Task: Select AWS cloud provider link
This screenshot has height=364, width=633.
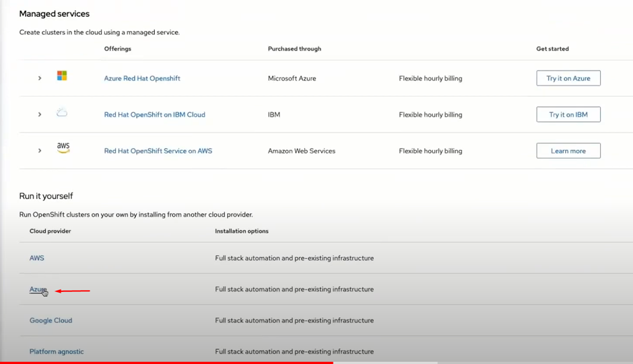Action: click(x=37, y=258)
